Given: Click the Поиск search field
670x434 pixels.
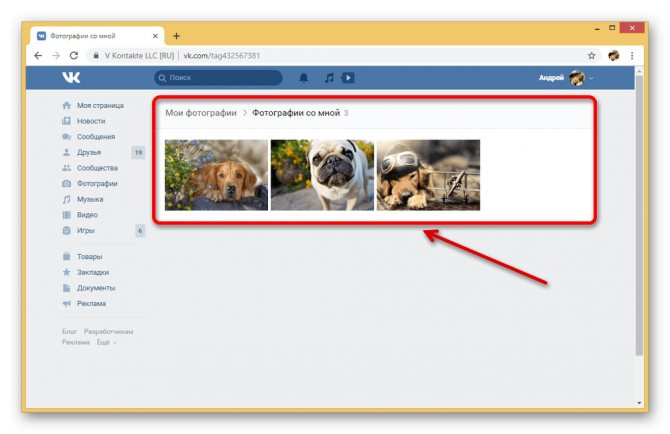Looking at the screenshot, I should [218, 78].
